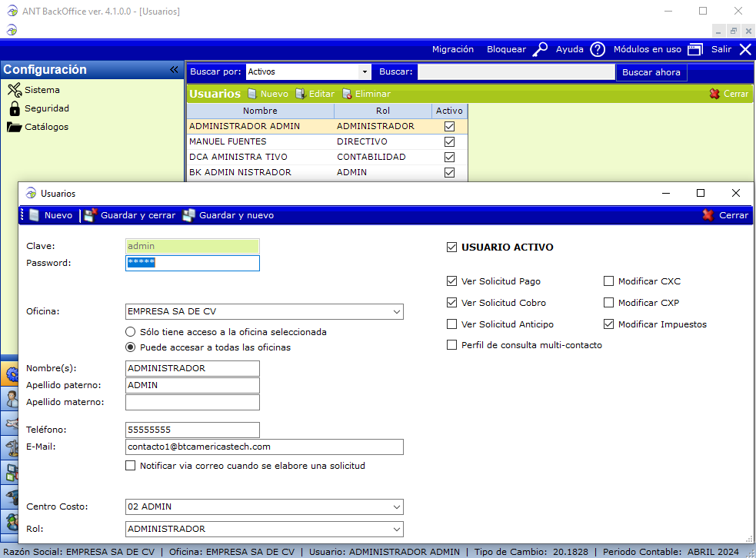Click the Bloquear key icon
756x558 pixels.
pyautogui.click(x=541, y=49)
